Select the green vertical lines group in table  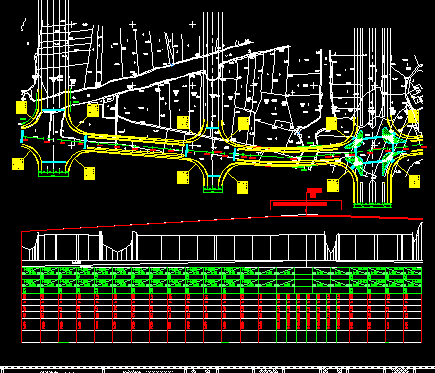coord(307,318)
